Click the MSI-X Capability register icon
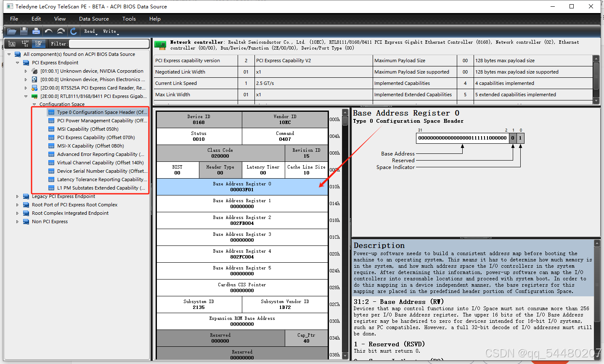Image resolution: width=604 pixels, height=364 pixels. coord(51,146)
